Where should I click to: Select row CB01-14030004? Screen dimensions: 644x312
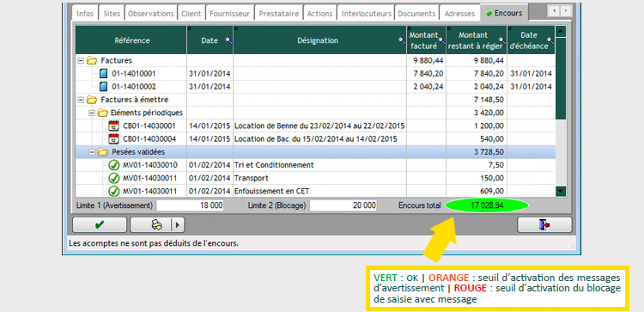click(315, 139)
